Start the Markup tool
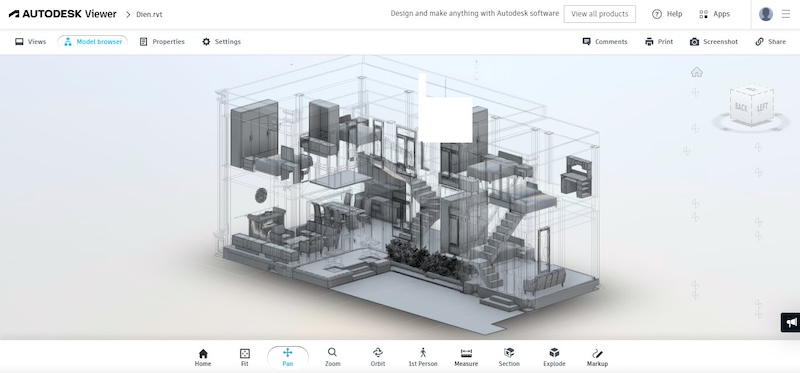The image size is (800, 373). (x=597, y=357)
